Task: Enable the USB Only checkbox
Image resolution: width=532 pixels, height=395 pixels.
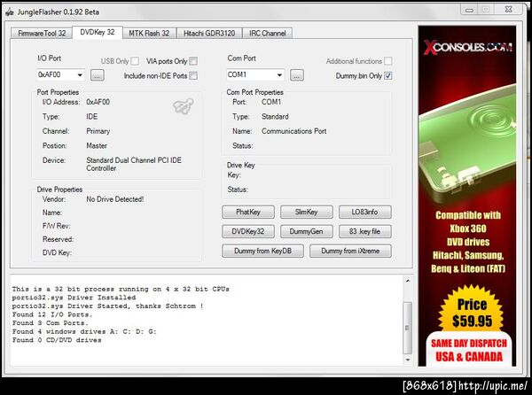Action: 135,61
